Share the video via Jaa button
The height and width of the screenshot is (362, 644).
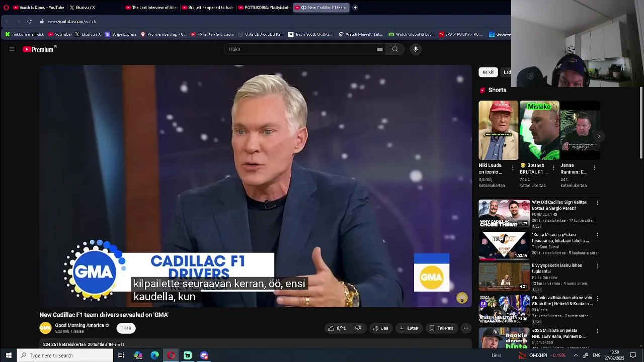380,328
